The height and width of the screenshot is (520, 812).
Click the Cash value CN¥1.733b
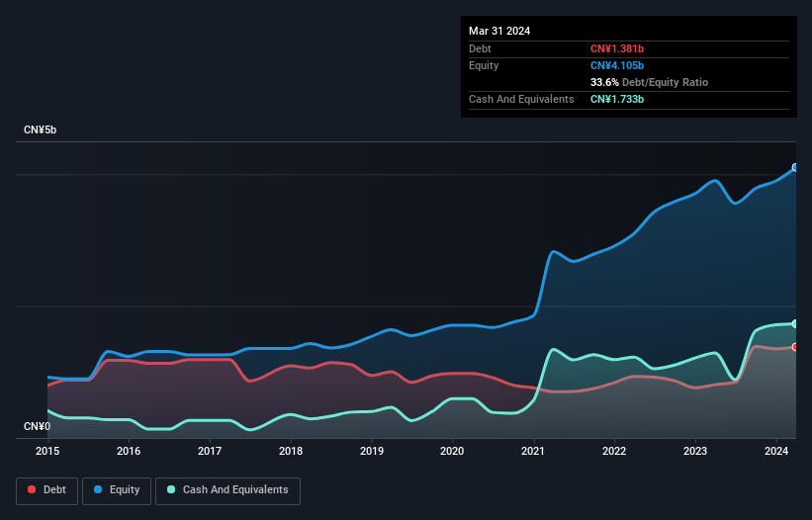pos(617,99)
